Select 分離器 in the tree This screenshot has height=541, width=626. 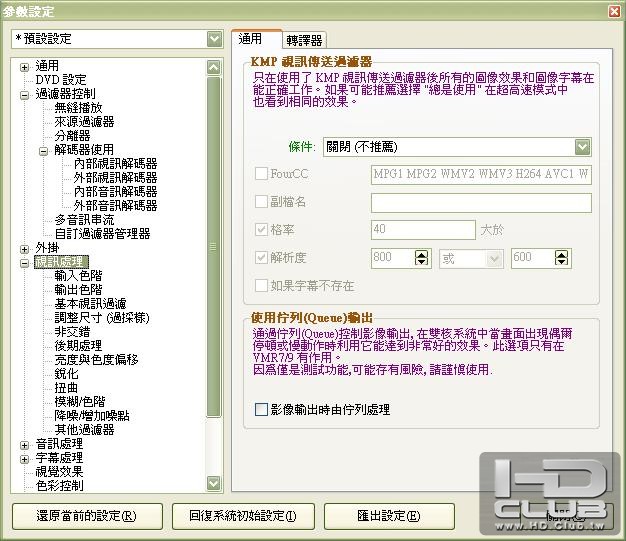(72, 135)
